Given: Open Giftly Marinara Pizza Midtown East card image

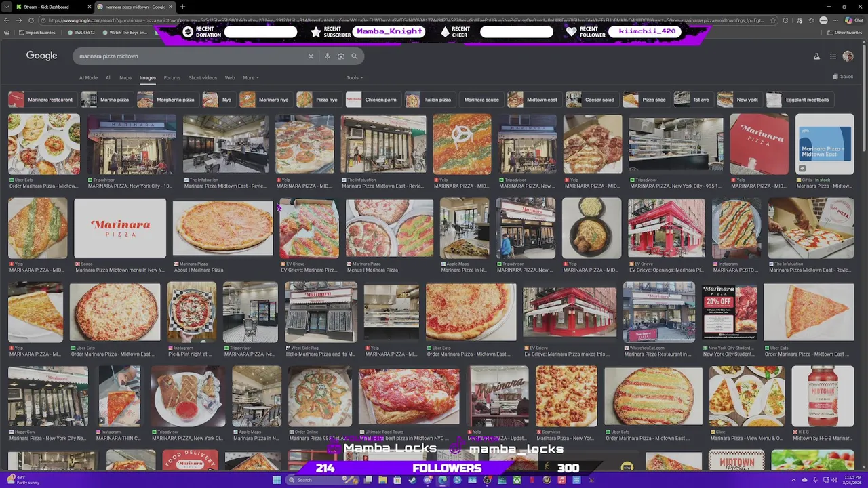Looking at the screenshot, I should 825,144.
